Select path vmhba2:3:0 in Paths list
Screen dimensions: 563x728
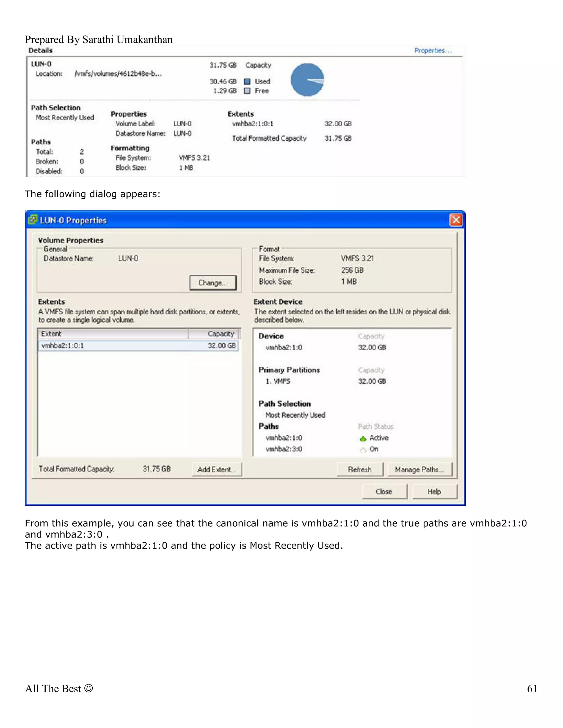284,449
